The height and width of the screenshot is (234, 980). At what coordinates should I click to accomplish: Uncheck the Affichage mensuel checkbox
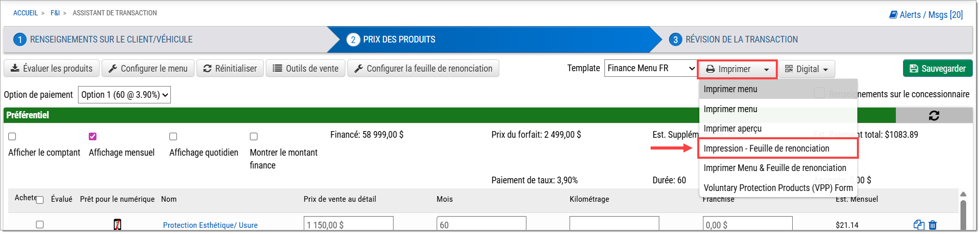point(93,137)
